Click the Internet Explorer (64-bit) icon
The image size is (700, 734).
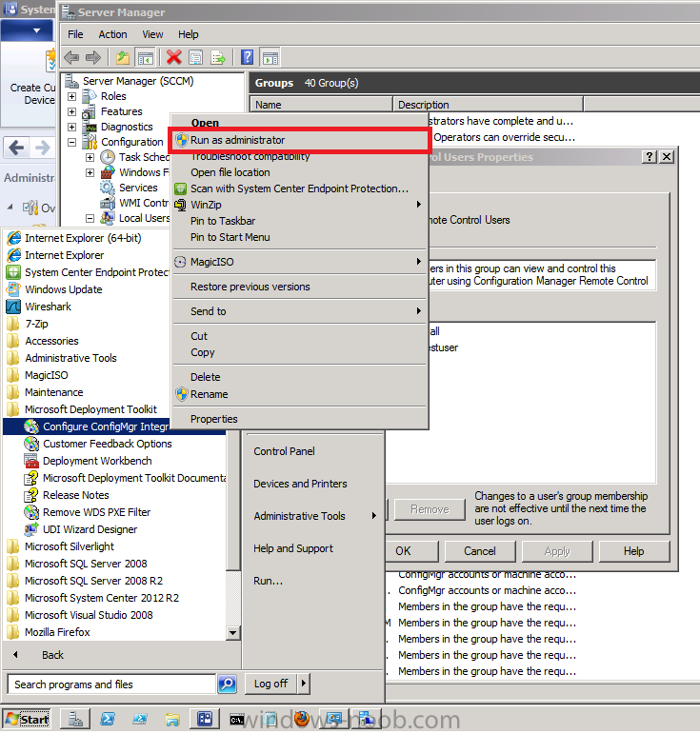coord(14,238)
